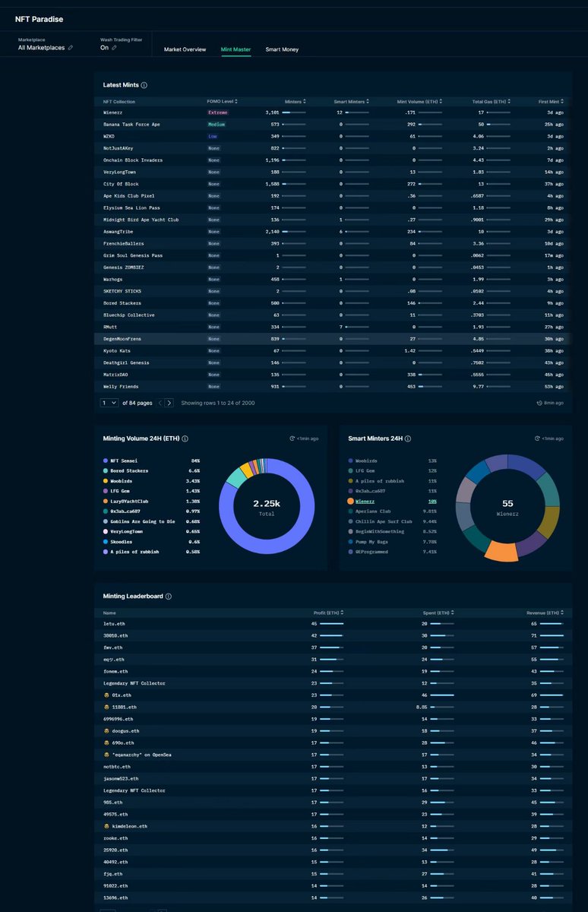588x912 pixels.
Task: Click the emoji badge beside 11881.eth
Action: pos(106,707)
